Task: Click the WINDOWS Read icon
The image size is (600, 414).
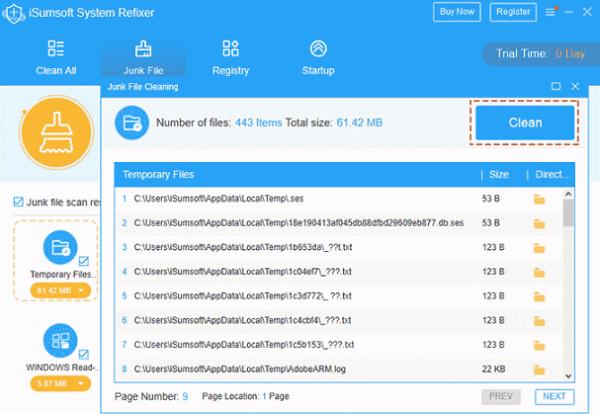Action: click(59, 342)
